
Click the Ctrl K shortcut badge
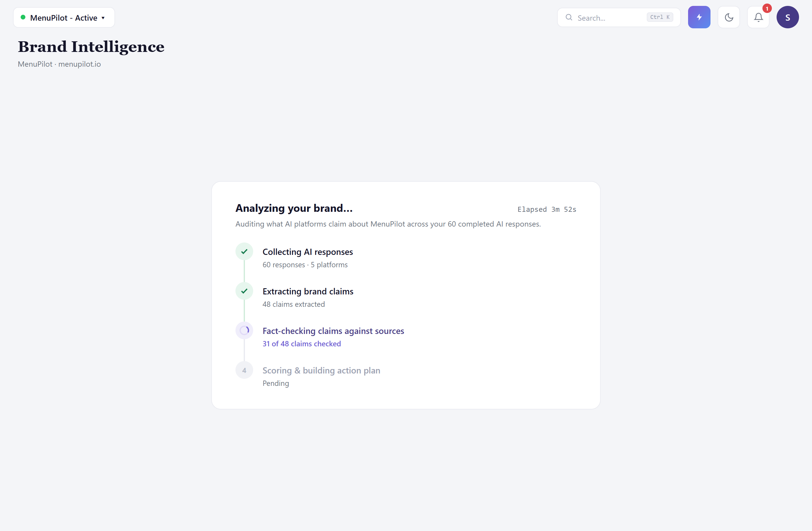[659, 17]
